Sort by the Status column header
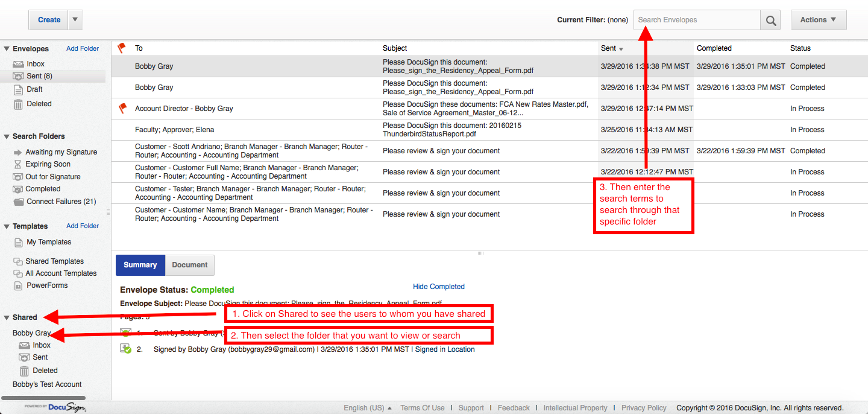The width and height of the screenshot is (868, 414). [x=800, y=48]
